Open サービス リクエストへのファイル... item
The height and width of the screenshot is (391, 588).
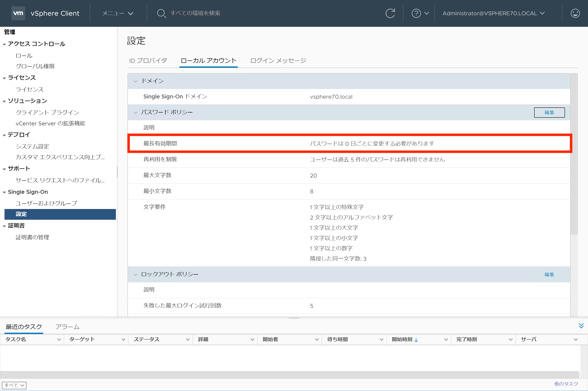point(60,180)
